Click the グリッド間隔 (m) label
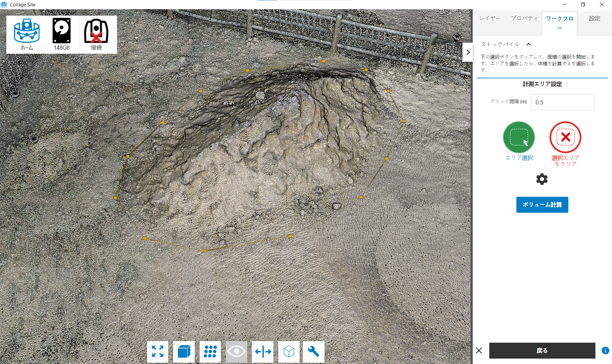612x364 pixels. click(x=508, y=102)
